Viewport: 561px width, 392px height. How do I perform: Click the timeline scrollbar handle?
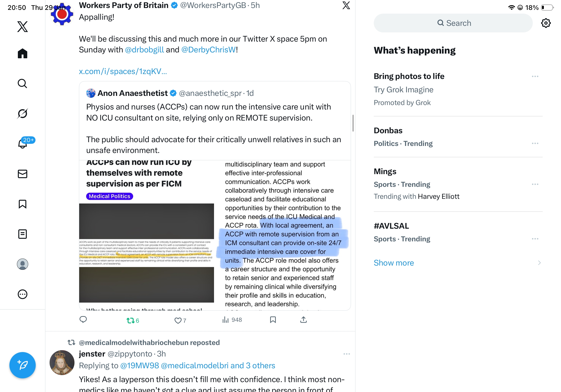pos(353,123)
